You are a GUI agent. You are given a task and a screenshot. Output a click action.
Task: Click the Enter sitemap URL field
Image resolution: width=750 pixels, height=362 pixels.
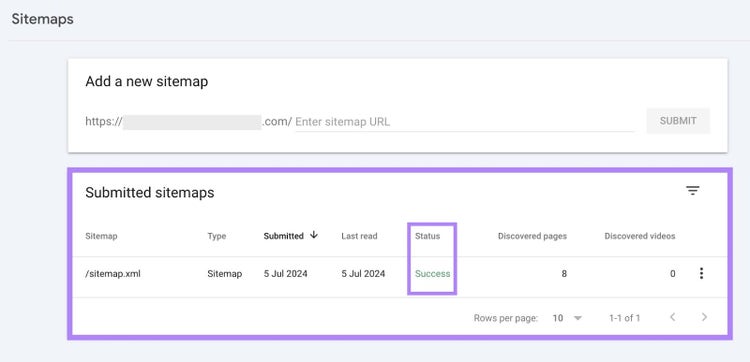pos(464,121)
